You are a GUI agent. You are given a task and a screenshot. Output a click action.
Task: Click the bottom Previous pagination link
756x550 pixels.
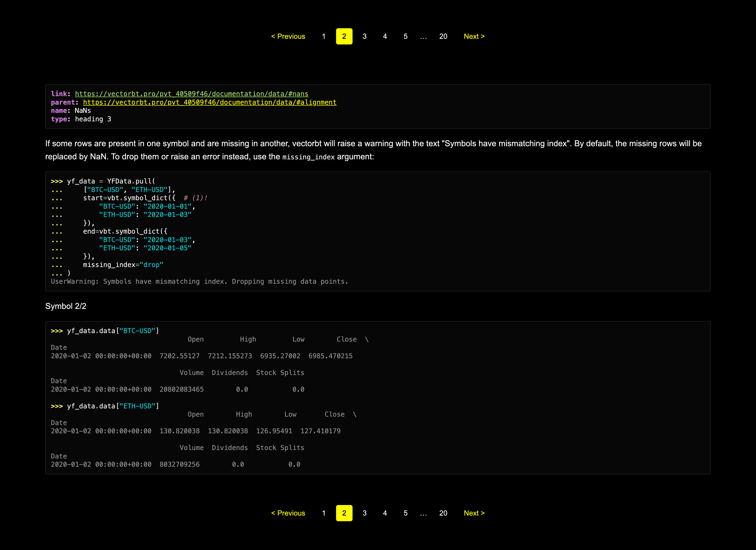[288, 513]
